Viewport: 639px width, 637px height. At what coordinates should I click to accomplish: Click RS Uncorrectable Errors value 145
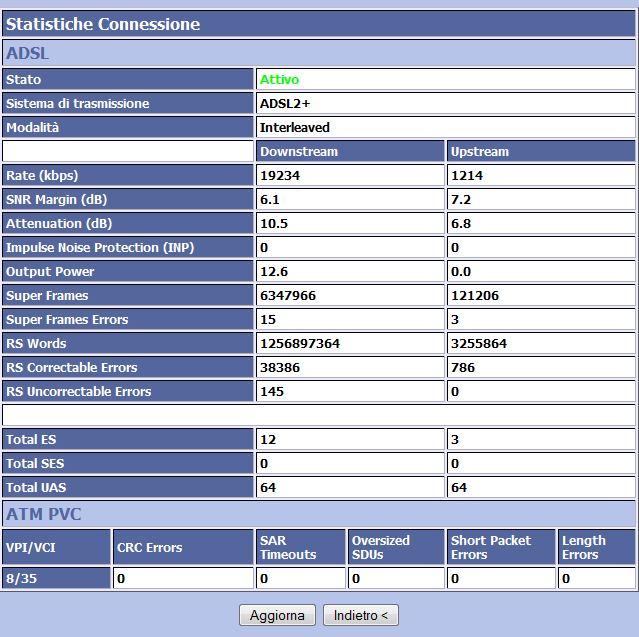tap(272, 391)
